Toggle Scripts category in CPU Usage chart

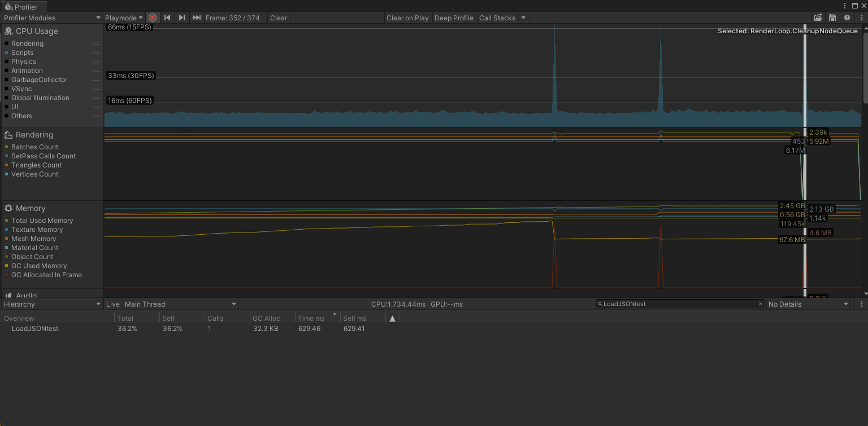(x=7, y=53)
